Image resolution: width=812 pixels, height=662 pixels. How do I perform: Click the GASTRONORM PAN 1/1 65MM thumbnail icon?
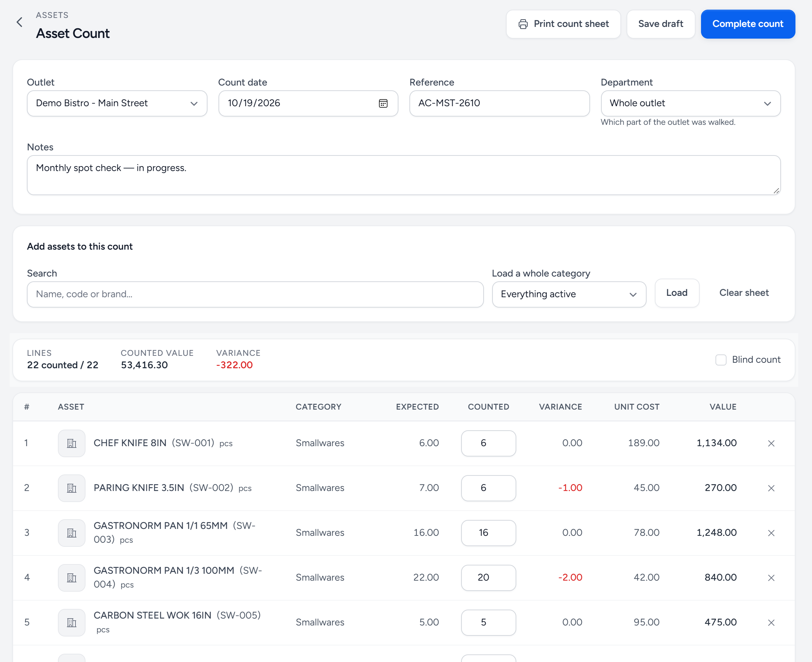coord(72,533)
